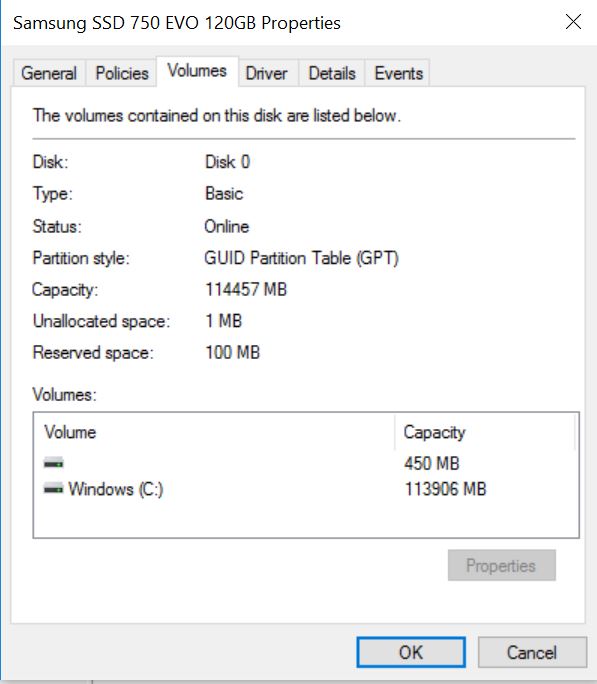This screenshot has height=684, width=597.
Task: Click the Windows (C:) drive icon
Action: 54,489
